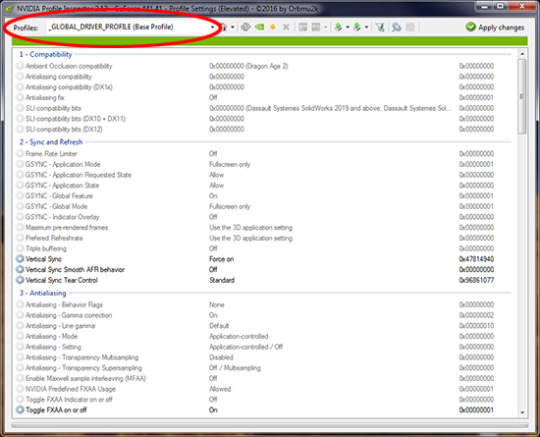Click the vertical scrollbar thumb of settings list
This screenshot has width=540, height=437.
[522, 96]
